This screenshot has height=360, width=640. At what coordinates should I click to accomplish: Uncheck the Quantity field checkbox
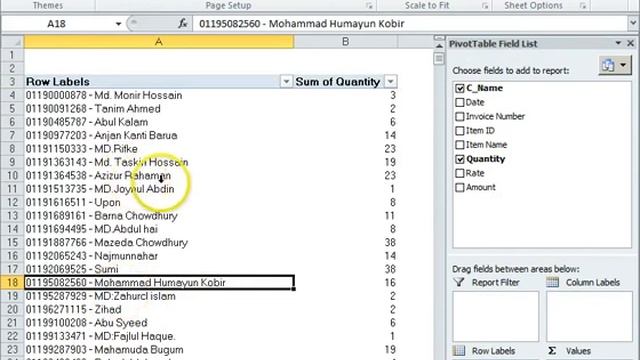[x=460, y=159]
